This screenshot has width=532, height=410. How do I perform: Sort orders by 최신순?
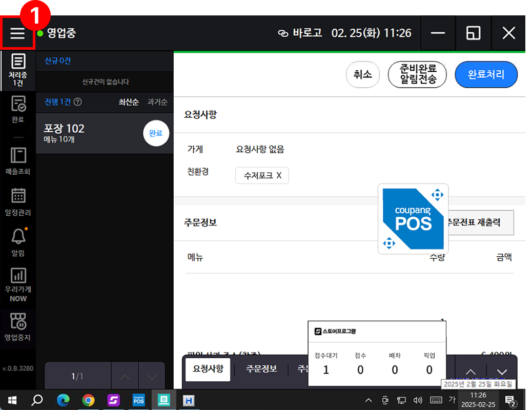129,102
